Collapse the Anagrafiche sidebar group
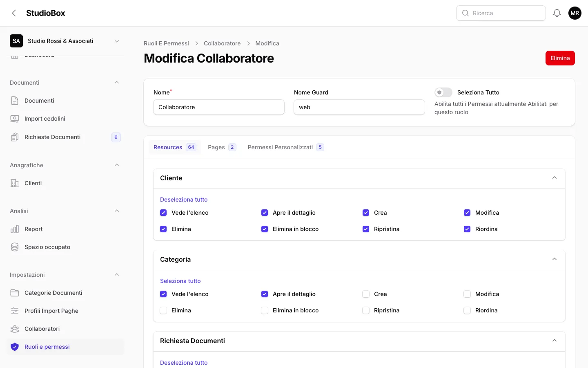Screen dimensions: 588x368 (117, 165)
